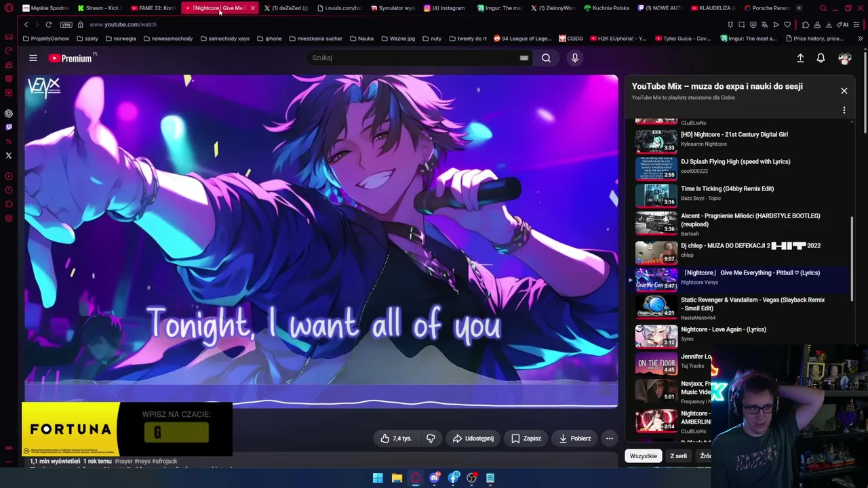
Task: Open the Nauka bookmark folder
Action: (x=361, y=39)
